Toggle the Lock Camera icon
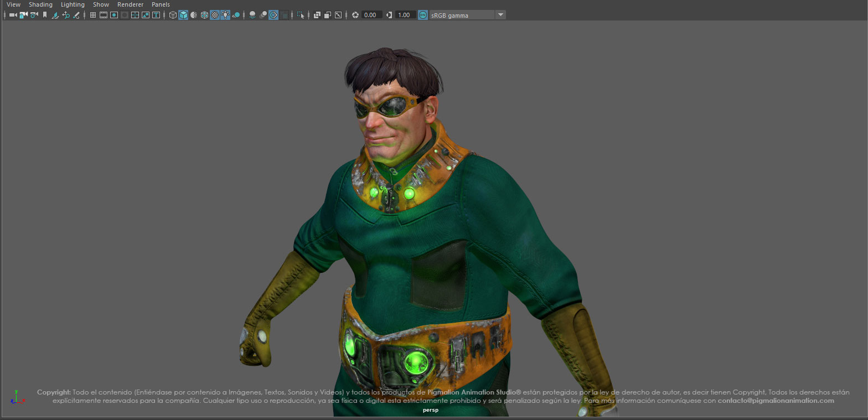Screen dimensions: 868x420 click(x=23, y=15)
